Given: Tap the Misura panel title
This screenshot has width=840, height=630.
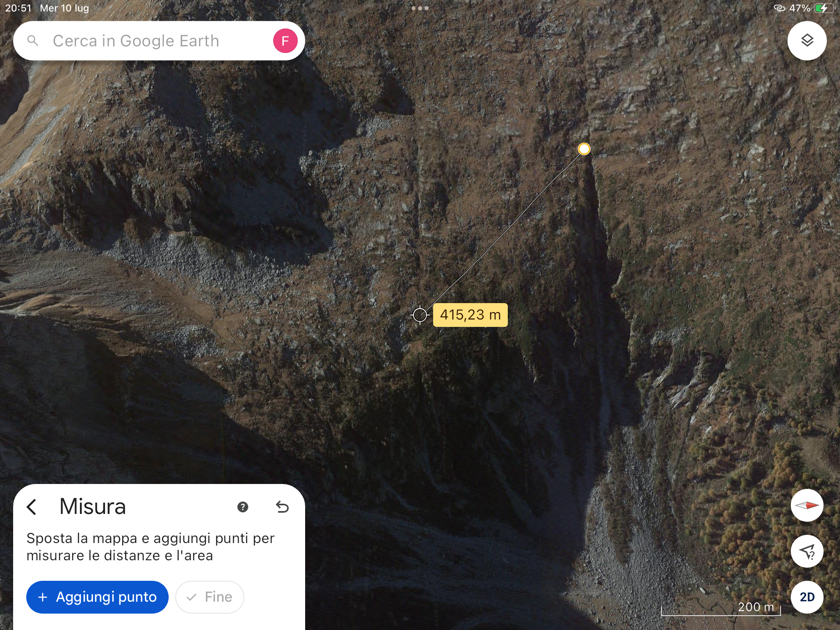Looking at the screenshot, I should tap(93, 507).
